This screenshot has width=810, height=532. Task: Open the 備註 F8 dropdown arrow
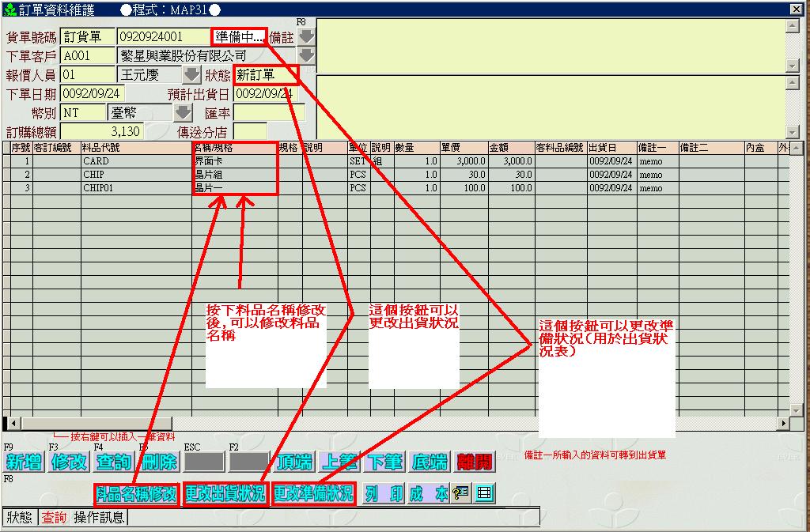coord(305,36)
